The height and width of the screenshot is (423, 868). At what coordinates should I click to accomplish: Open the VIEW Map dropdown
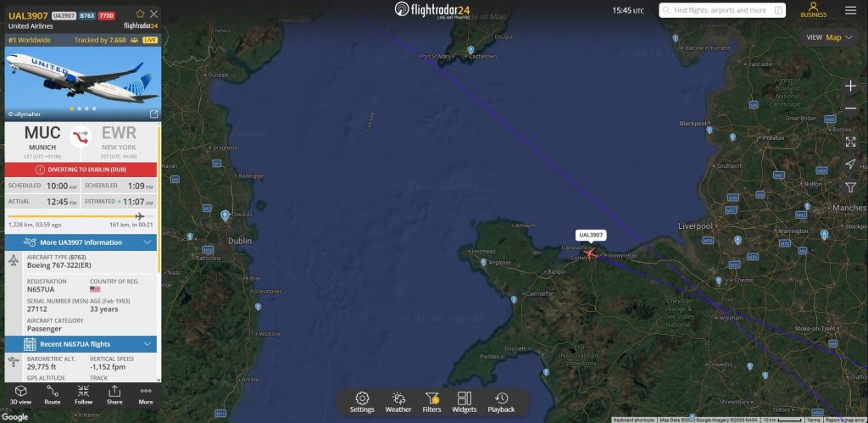[x=829, y=37]
